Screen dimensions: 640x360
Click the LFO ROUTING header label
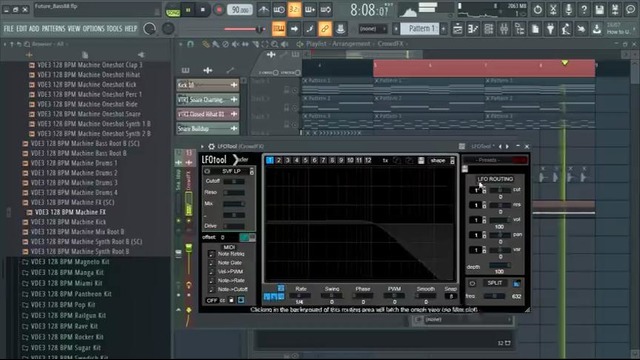(x=495, y=179)
